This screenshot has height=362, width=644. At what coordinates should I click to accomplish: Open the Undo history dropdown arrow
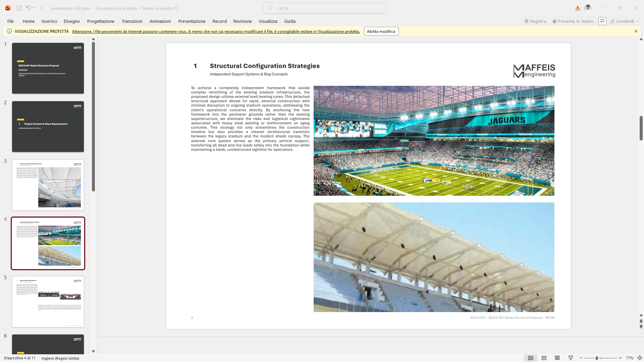(34, 8)
